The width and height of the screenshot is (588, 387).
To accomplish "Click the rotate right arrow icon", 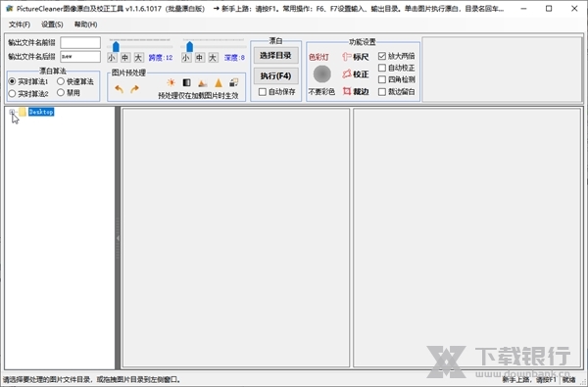I will pos(134,89).
